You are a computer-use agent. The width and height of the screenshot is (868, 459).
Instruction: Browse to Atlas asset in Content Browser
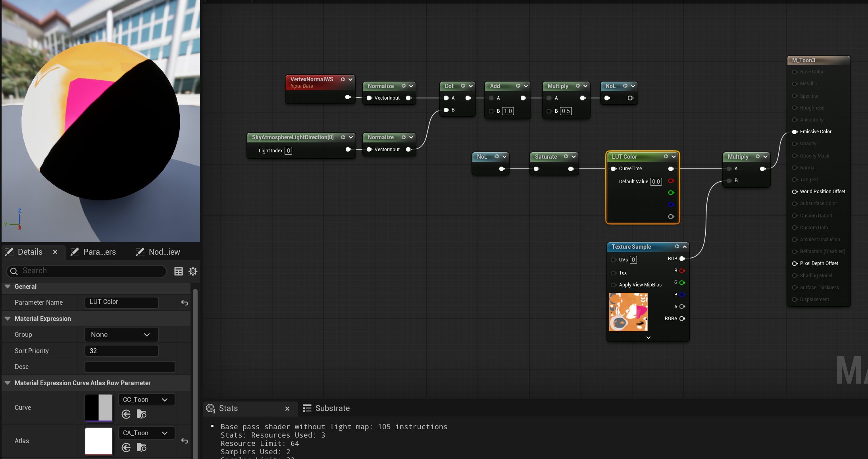141,447
